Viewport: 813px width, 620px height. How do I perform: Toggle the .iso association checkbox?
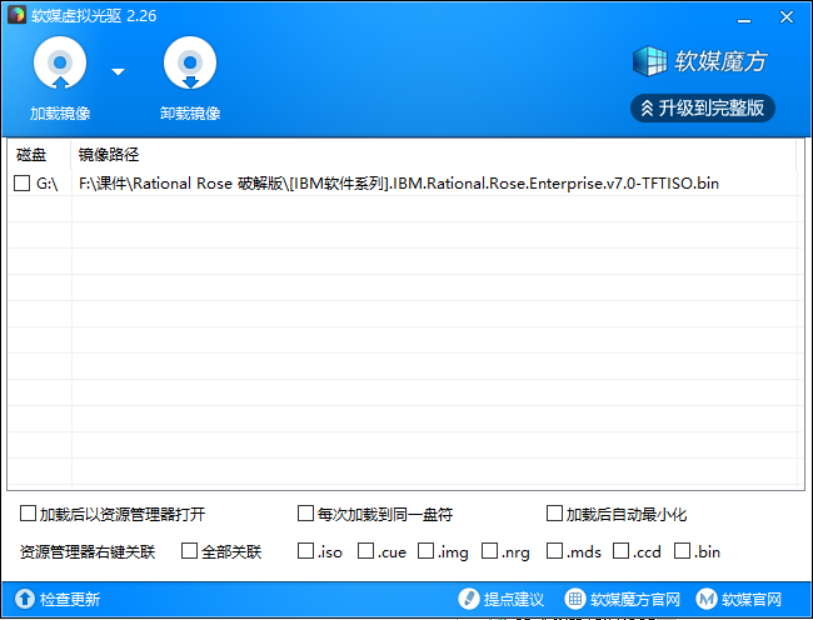305,551
